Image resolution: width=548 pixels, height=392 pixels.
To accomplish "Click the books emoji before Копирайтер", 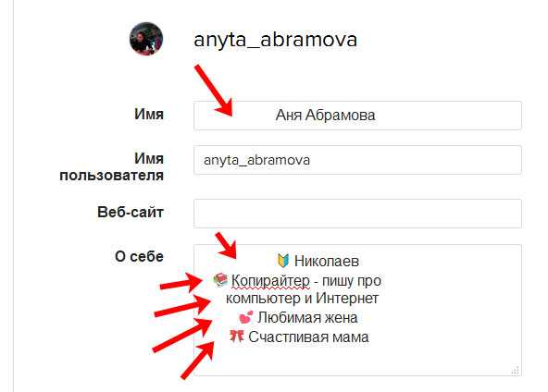I will [x=220, y=280].
